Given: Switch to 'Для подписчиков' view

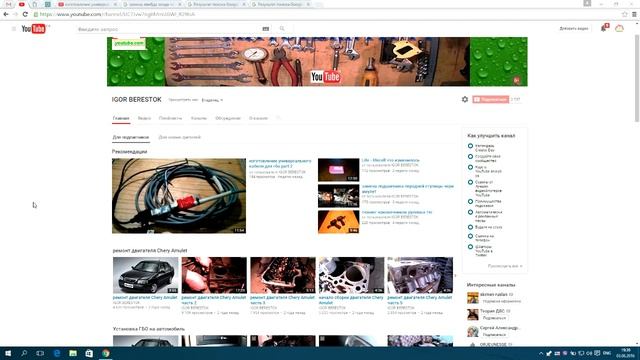Looking at the screenshot, I should [131, 138].
